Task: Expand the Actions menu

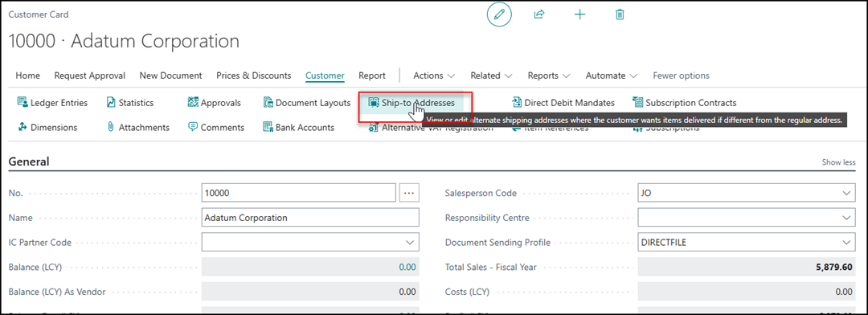Action: tap(435, 76)
